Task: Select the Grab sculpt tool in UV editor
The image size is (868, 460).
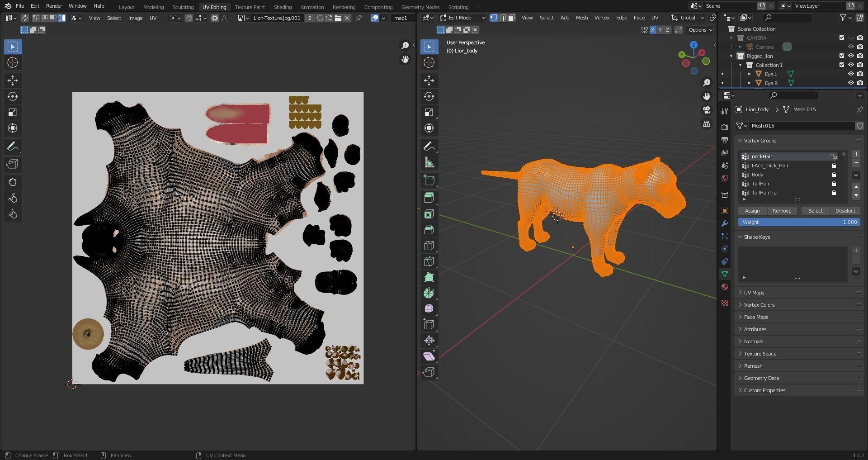Action: [13, 182]
